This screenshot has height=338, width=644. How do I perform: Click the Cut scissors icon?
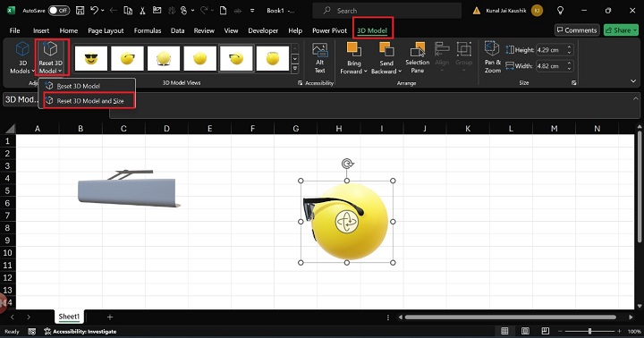click(142, 11)
